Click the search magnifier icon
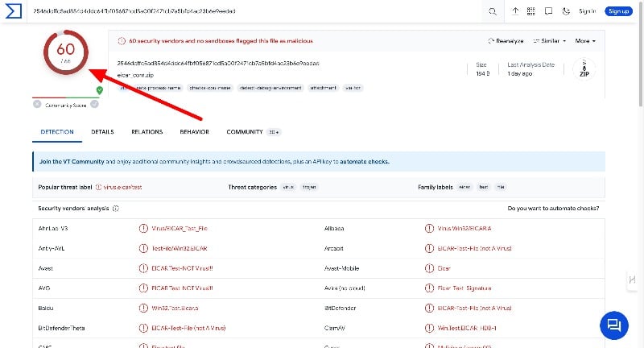This screenshot has height=348, width=644. 493,11
